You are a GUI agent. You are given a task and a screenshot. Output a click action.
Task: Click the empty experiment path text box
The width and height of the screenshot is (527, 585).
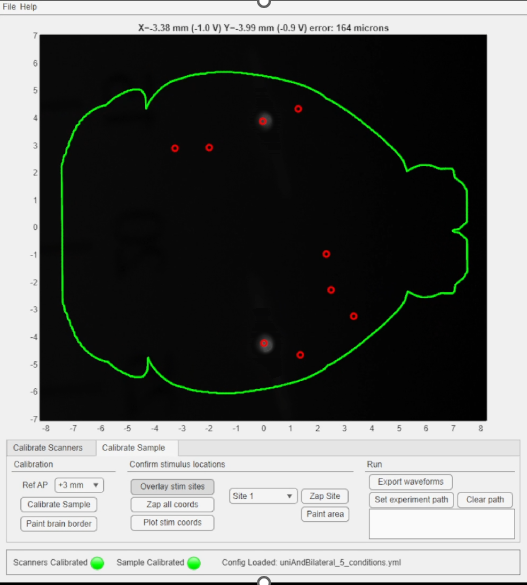(442, 524)
